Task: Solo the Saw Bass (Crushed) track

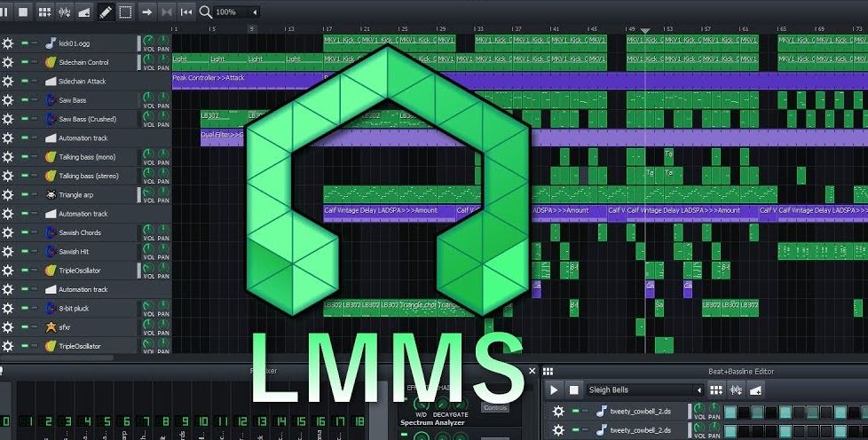Action: (x=35, y=119)
